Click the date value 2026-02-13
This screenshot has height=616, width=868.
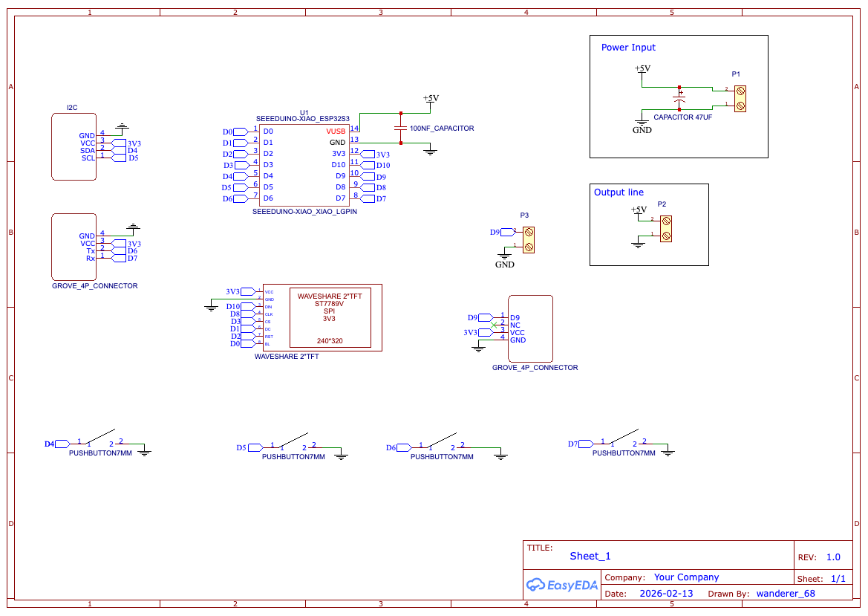666,594
